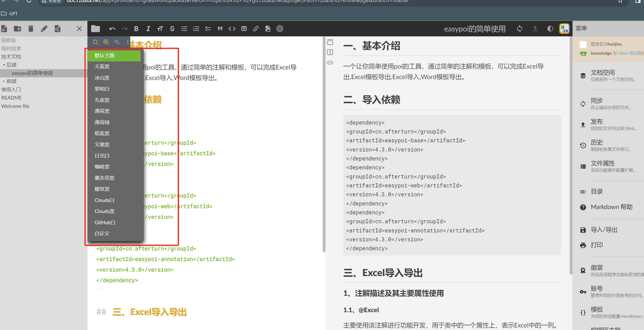Insert an image via toolbar icon
The width and height of the screenshot is (644, 330).
pos(268,29)
